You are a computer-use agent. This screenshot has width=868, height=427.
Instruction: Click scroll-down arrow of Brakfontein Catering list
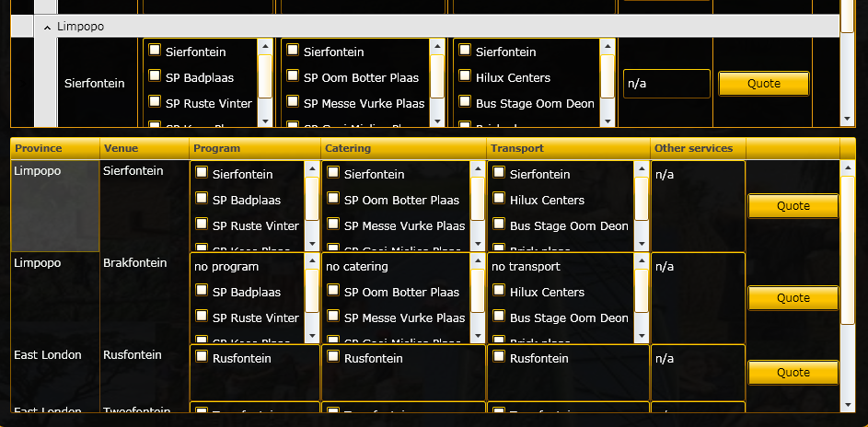[477, 336]
